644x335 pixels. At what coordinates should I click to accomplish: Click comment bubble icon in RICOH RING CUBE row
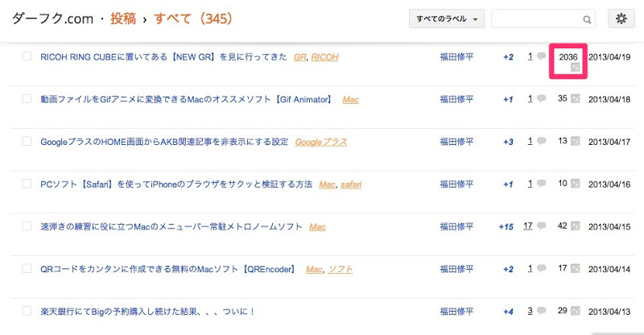pyautogui.click(x=542, y=56)
